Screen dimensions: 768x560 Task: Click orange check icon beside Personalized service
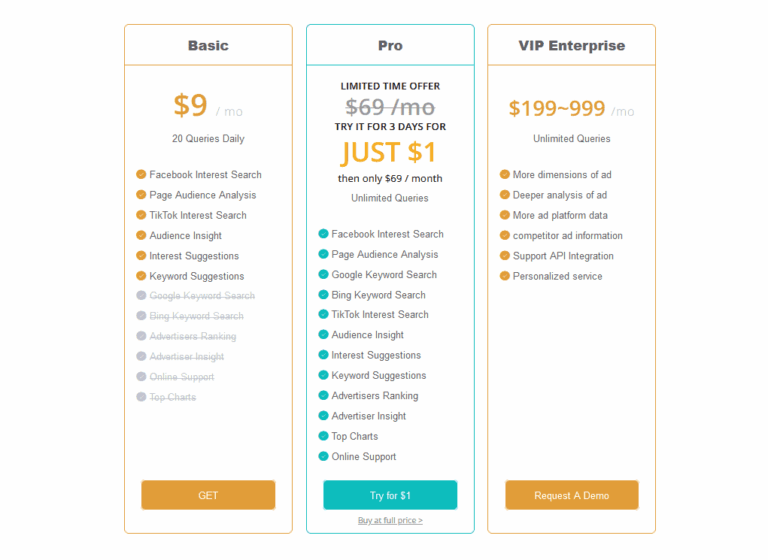coord(504,276)
